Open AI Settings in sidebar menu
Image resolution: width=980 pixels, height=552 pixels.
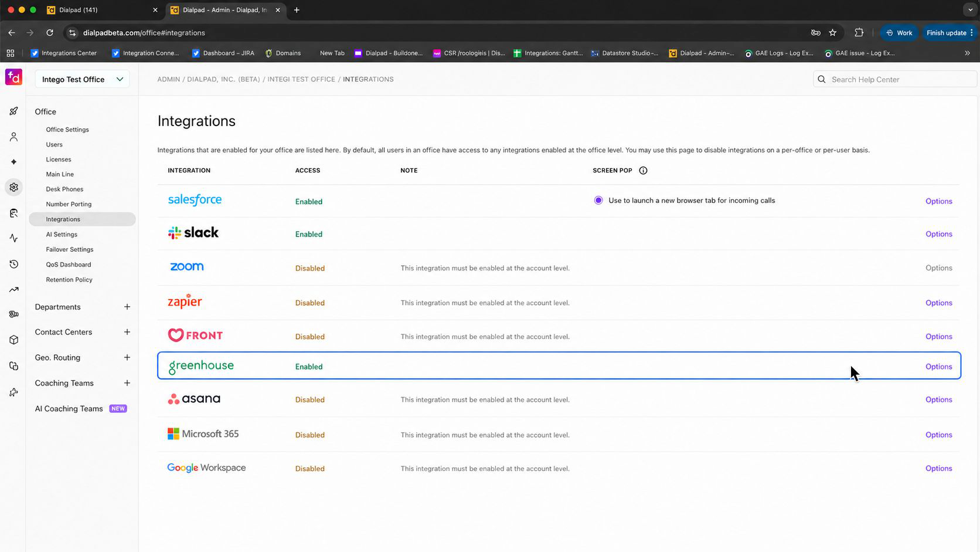(x=62, y=235)
